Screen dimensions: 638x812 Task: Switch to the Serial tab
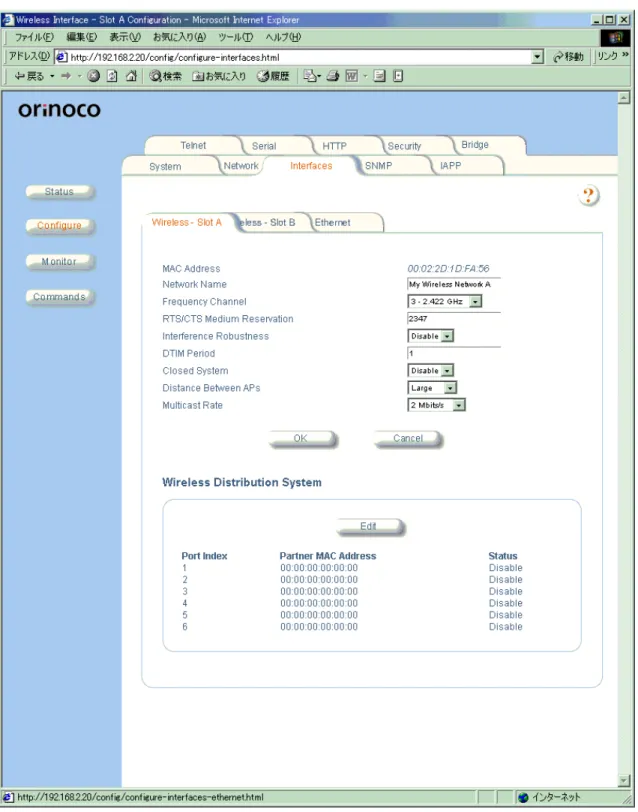(x=264, y=146)
